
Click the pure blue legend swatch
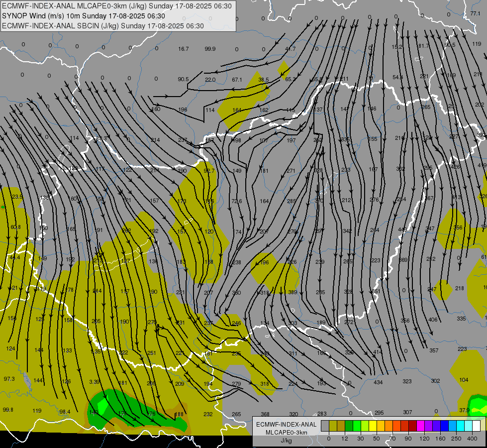point(444,426)
